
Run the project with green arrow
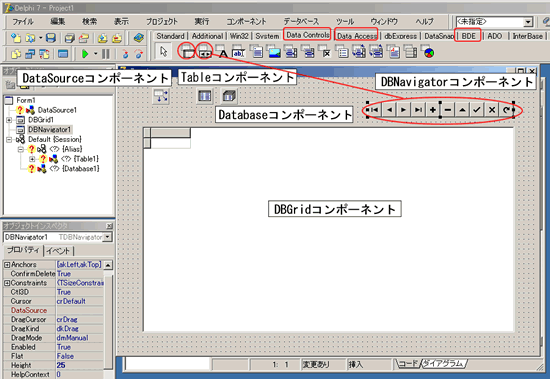[85, 54]
